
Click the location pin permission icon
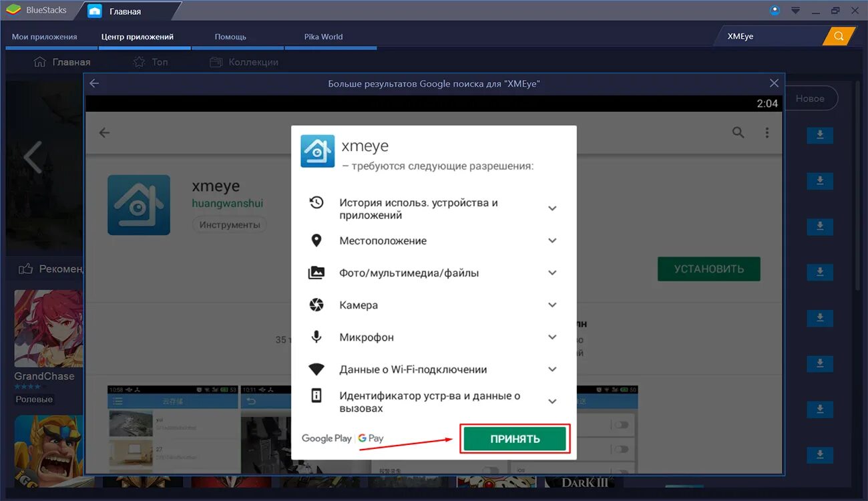316,240
